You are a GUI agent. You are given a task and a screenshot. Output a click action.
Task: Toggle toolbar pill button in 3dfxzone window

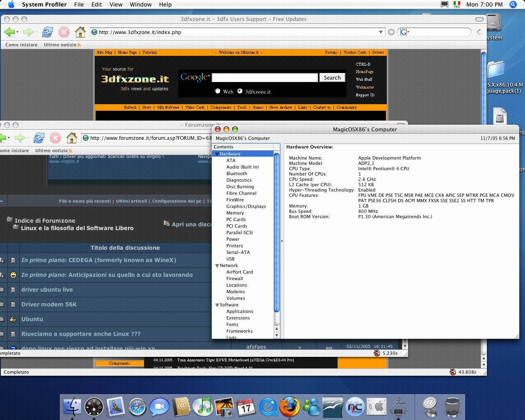click(479, 19)
